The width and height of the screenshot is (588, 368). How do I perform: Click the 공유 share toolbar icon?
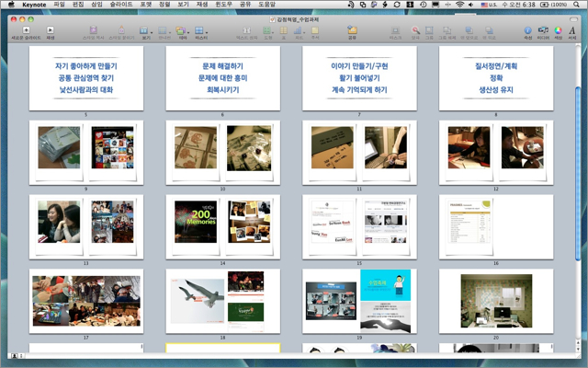click(x=352, y=33)
